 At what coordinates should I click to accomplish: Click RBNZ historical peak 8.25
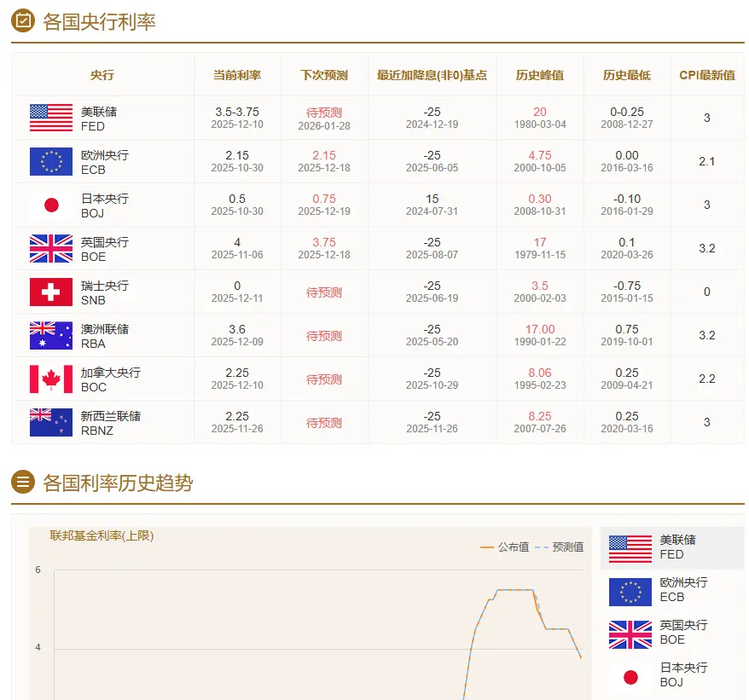click(540, 416)
